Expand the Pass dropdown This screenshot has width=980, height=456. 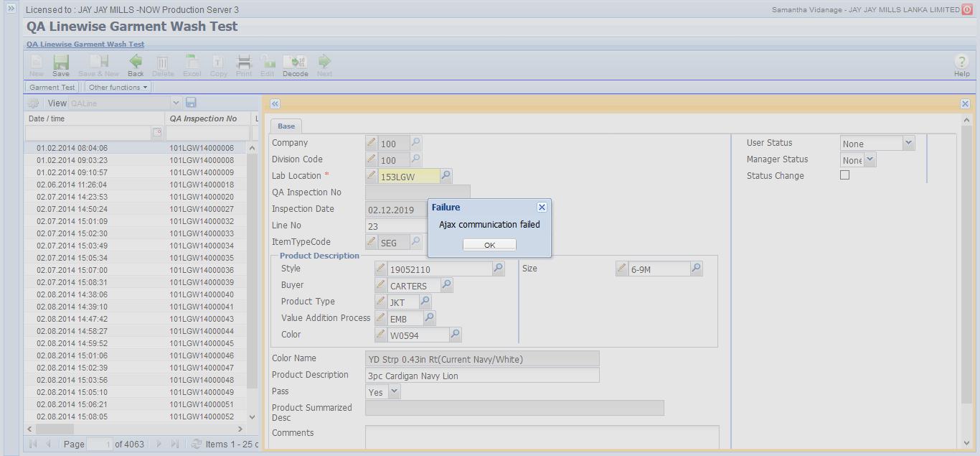(x=393, y=392)
